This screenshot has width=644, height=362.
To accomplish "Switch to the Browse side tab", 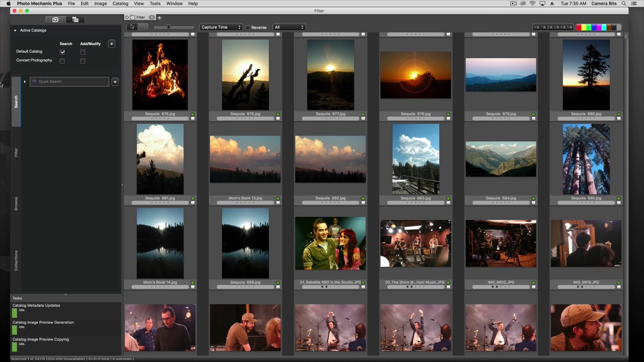I will [x=16, y=204].
